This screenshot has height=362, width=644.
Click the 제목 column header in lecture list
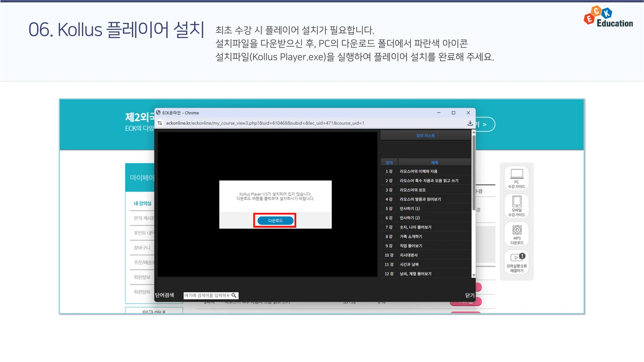[434, 163]
